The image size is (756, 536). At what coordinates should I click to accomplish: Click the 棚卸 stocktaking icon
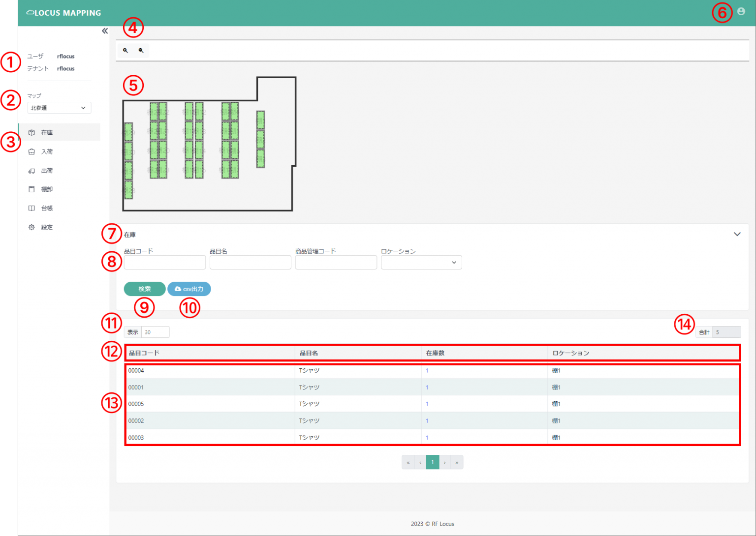pos(31,189)
